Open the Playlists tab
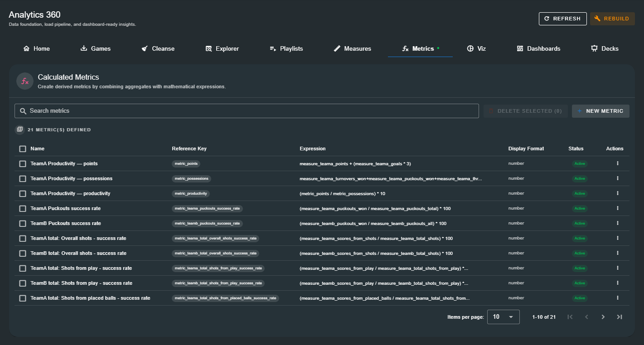This screenshot has height=345, width=644. [286, 48]
